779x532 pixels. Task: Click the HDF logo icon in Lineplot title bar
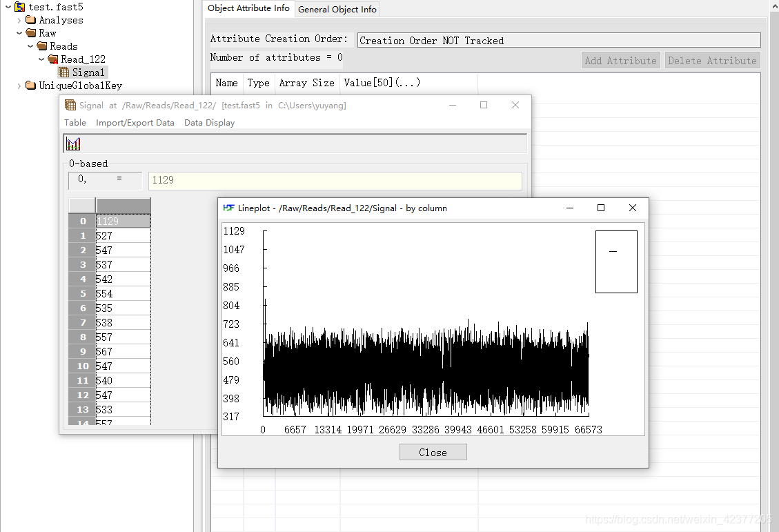(228, 208)
